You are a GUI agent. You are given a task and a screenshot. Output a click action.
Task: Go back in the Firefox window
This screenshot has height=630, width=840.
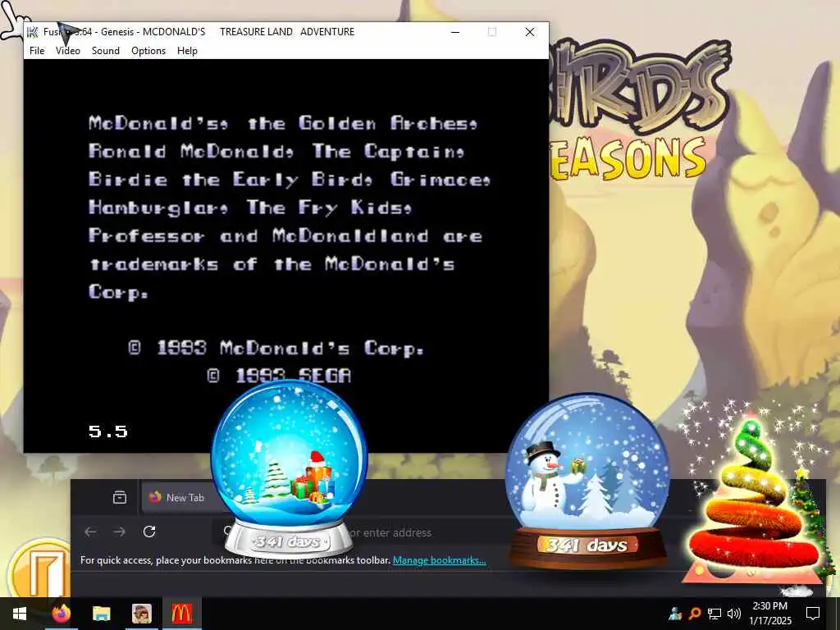pyautogui.click(x=90, y=532)
